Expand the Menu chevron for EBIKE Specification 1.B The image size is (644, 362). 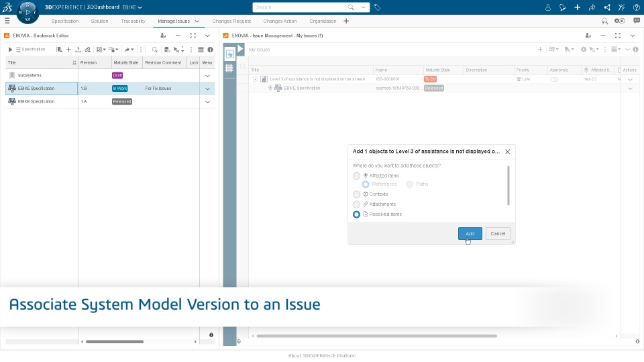point(207,88)
